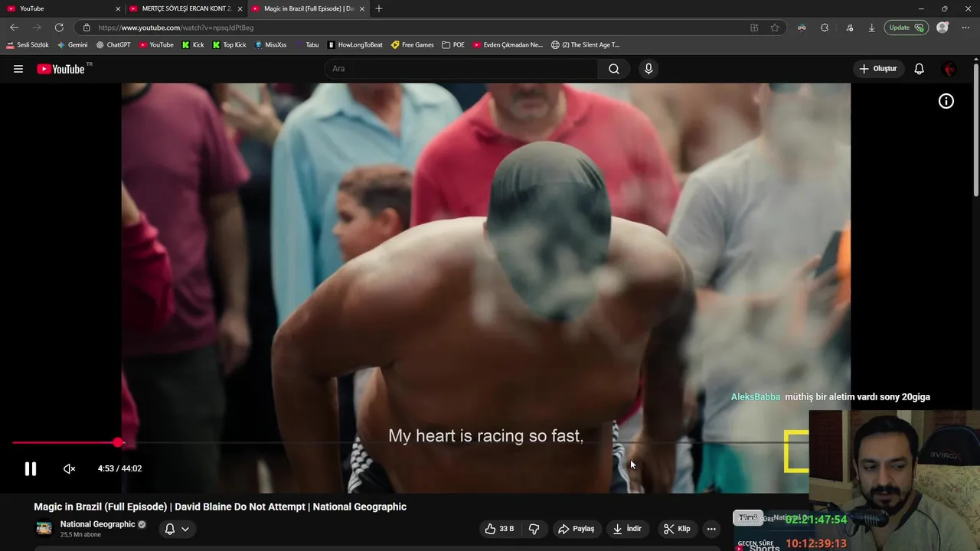Close the MERTÇE SÖYLEŞİ tab
This screenshot has width=980, height=551.
(x=240, y=8)
